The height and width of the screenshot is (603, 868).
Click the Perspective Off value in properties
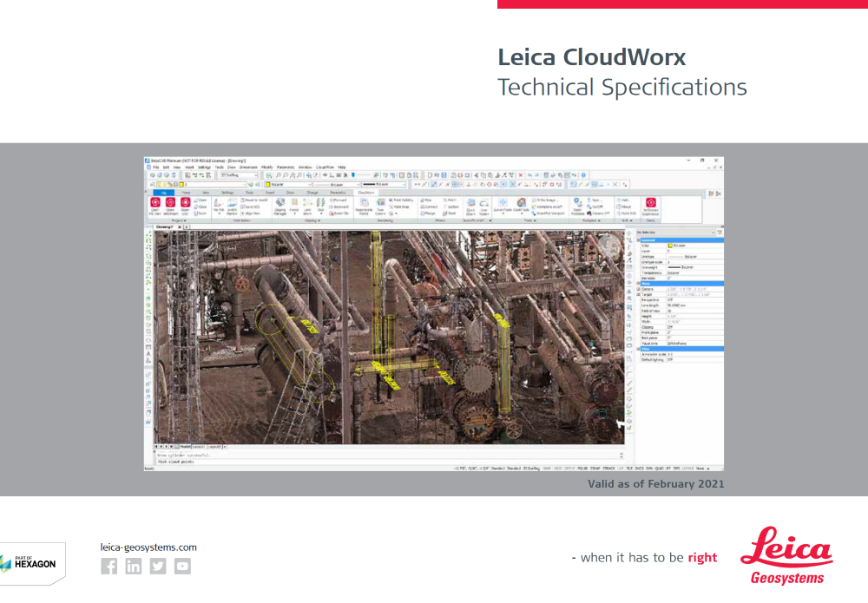(x=695, y=300)
